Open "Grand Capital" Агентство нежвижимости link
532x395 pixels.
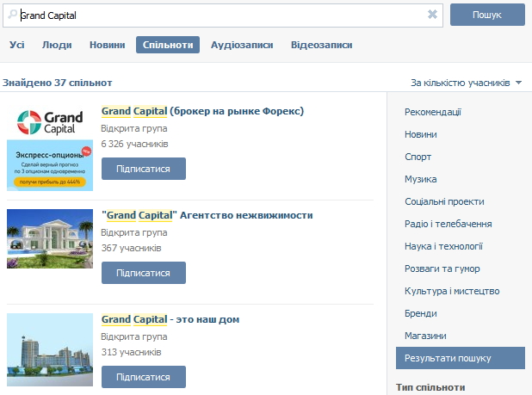207,215
